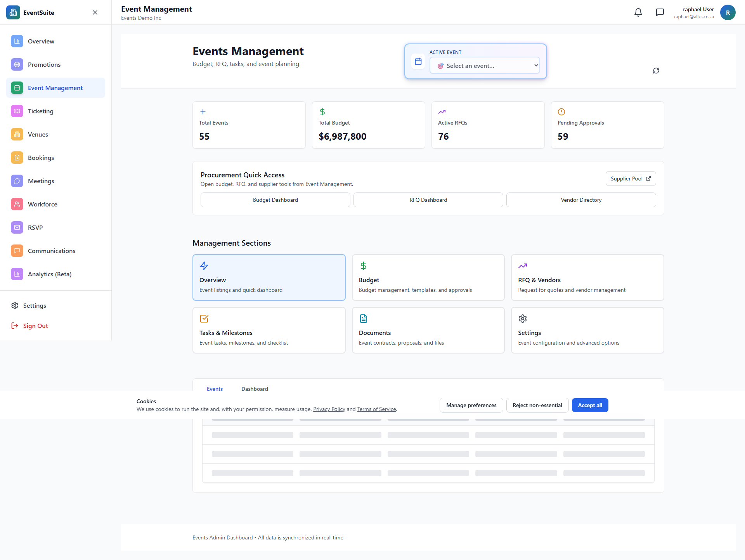Click the raphael User avatar circle
745x560 pixels.
[728, 12]
